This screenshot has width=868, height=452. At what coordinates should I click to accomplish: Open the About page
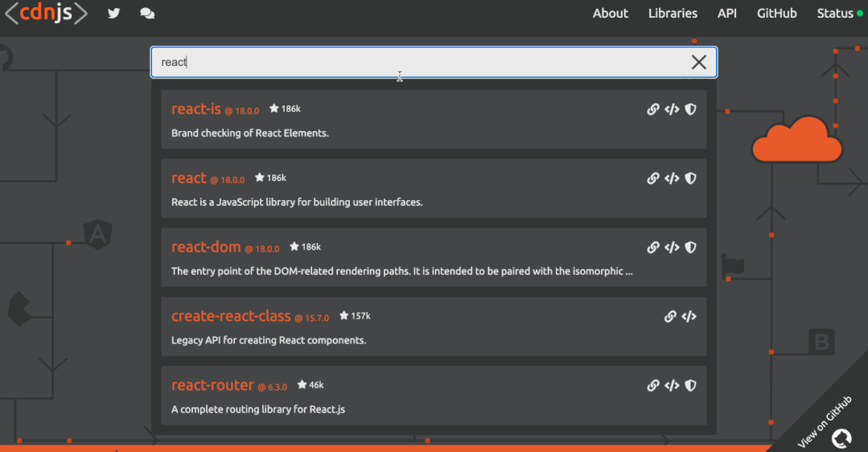(x=610, y=14)
